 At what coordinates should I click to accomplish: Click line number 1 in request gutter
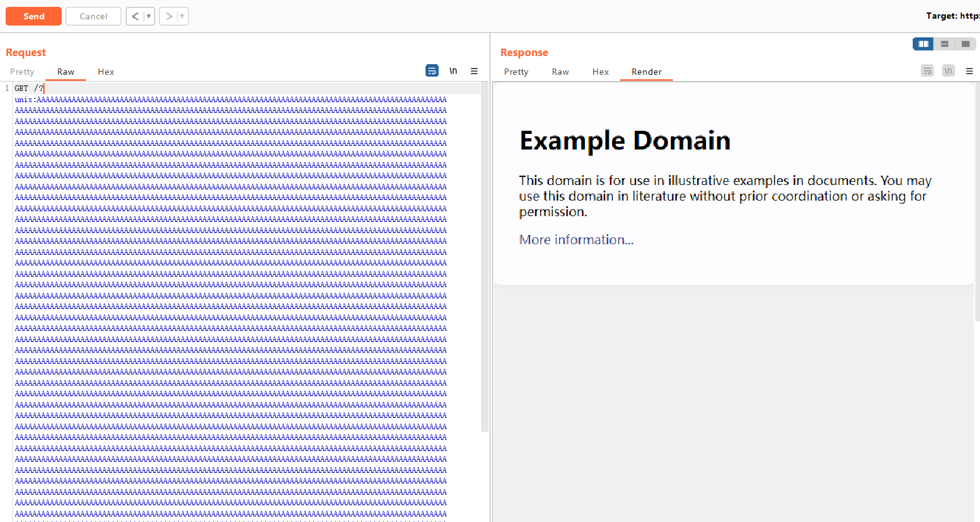coord(7,88)
